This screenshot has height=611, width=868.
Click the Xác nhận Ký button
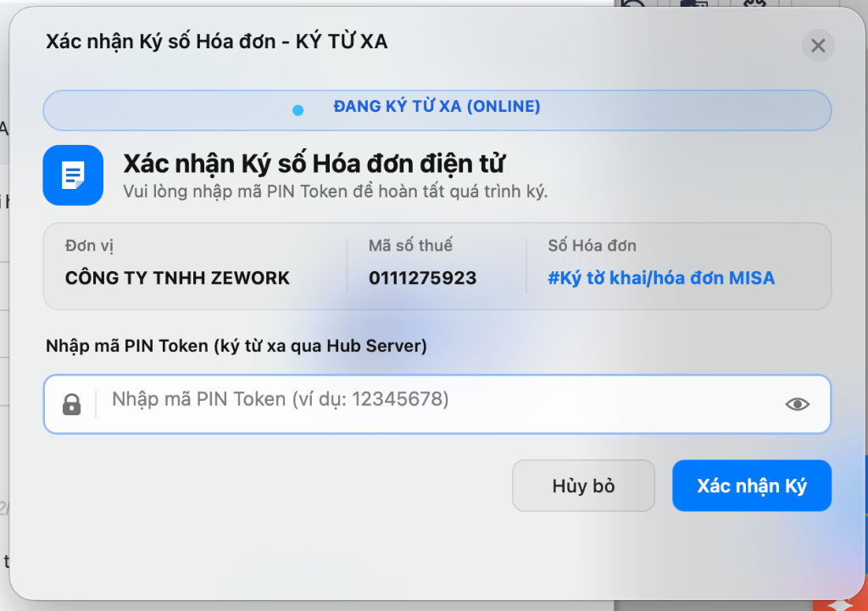752,486
